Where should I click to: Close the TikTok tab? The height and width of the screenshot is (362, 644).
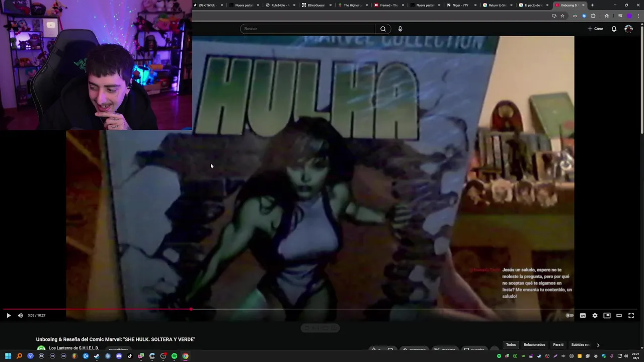point(222,5)
